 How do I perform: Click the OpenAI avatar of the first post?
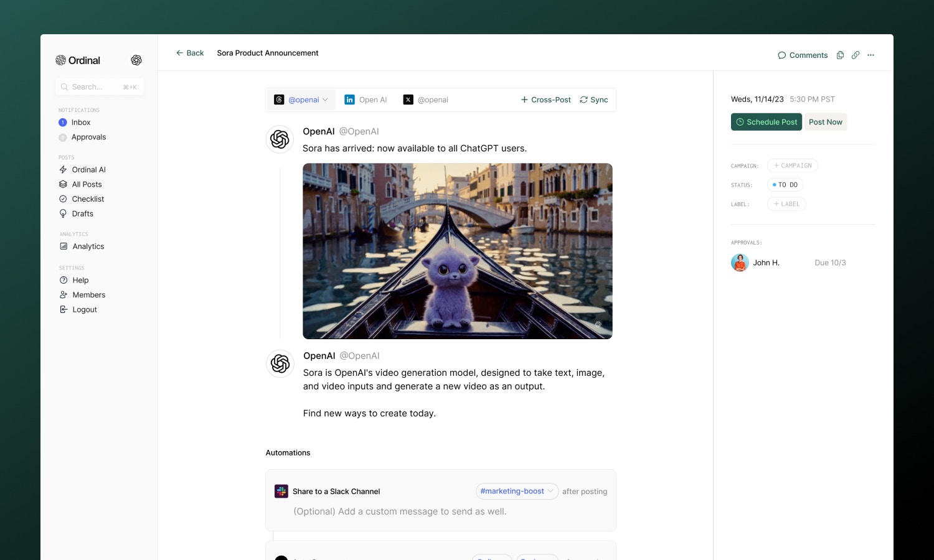(x=280, y=139)
